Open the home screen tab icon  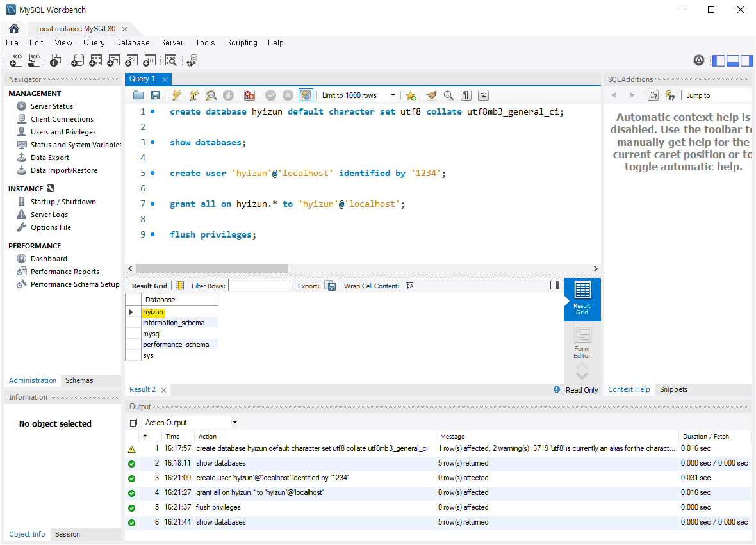click(x=14, y=28)
